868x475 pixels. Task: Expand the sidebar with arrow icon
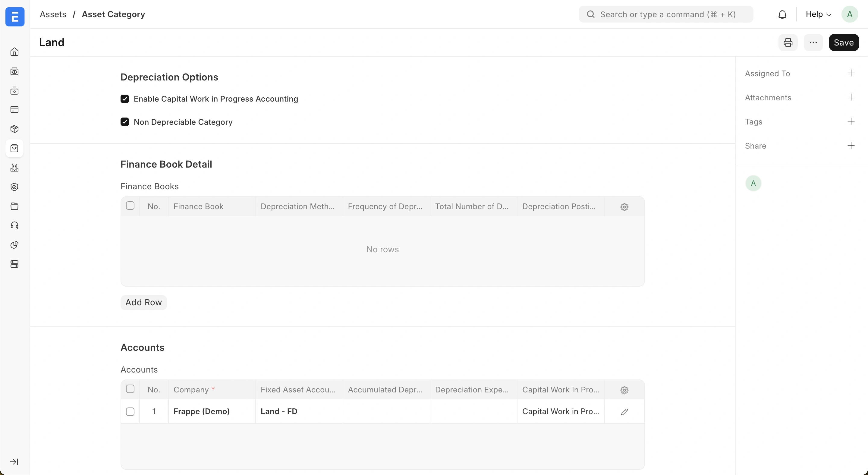pos(14,461)
